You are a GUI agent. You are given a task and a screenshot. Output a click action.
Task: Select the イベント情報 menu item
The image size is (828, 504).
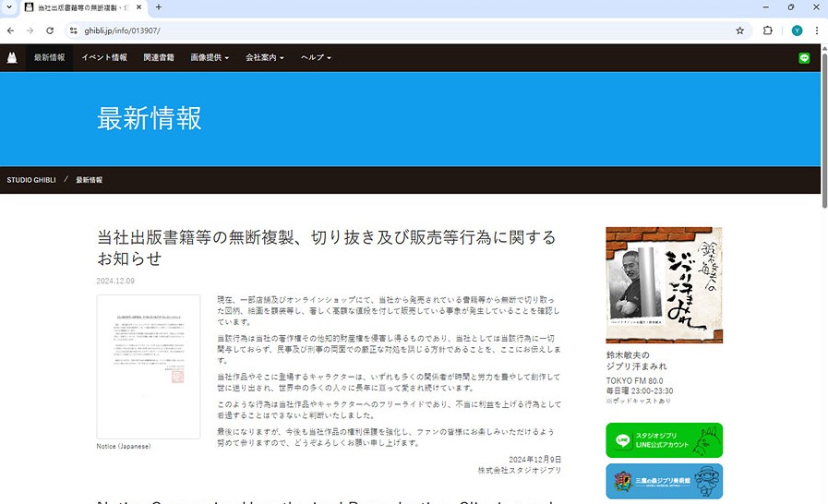click(x=104, y=57)
